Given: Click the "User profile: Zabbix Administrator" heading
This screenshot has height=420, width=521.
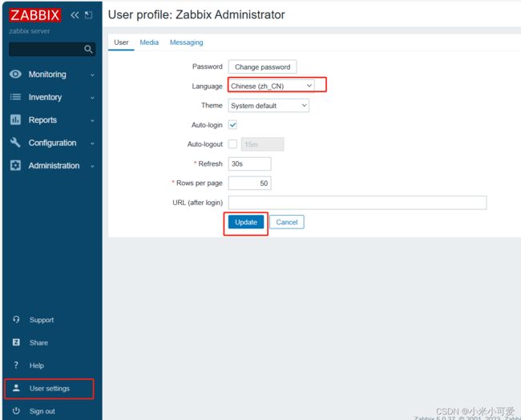Looking at the screenshot, I should click(x=196, y=14).
